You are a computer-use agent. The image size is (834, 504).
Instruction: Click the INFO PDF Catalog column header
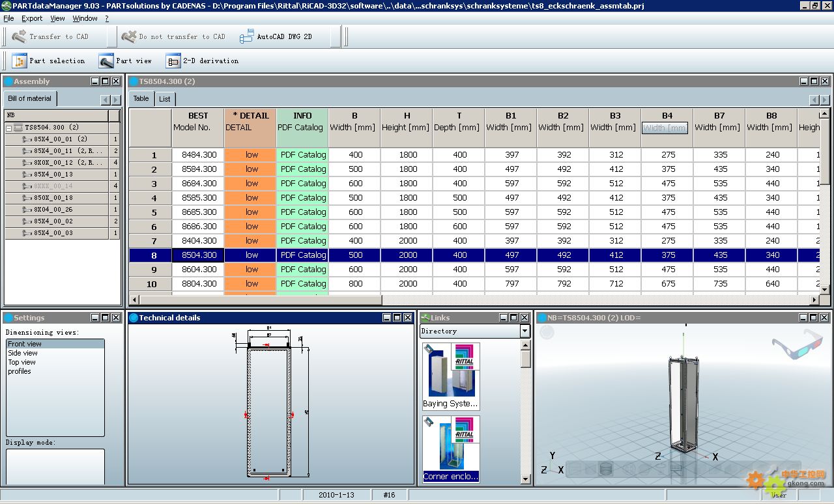tap(302, 128)
